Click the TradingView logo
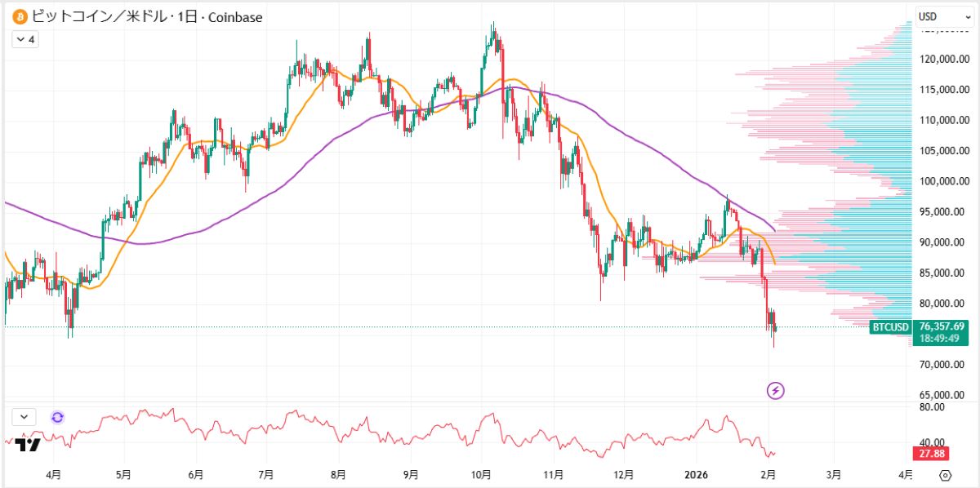Image resolution: width=980 pixels, height=488 pixels. [x=29, y=445]
